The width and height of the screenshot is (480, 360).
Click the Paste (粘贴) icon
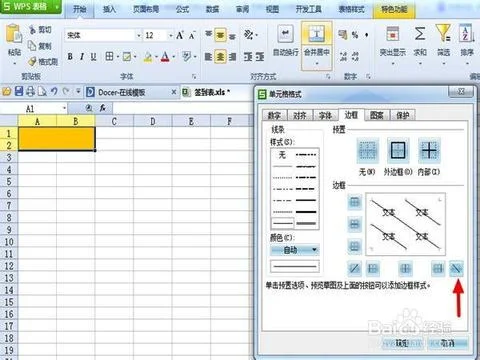(14, 34)
